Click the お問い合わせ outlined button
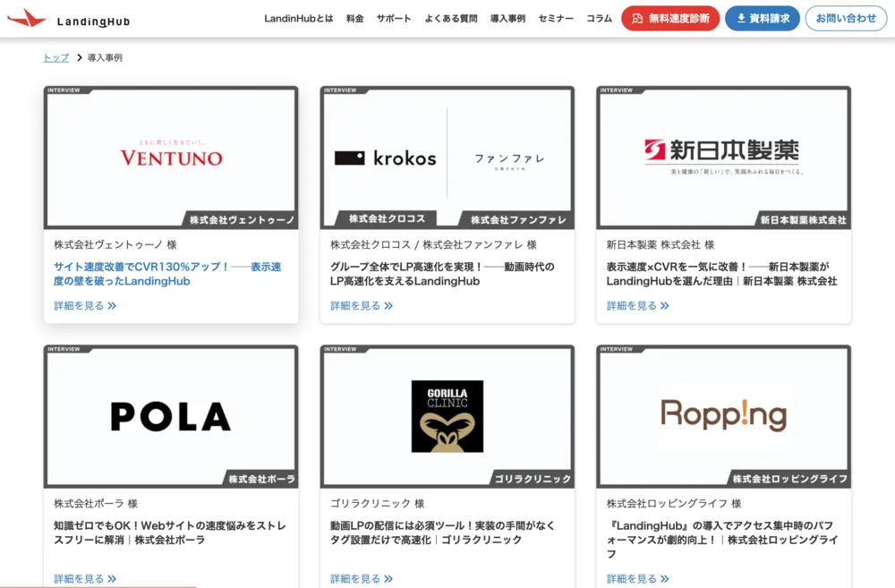895x588 pixels. [x=846, y=18]
